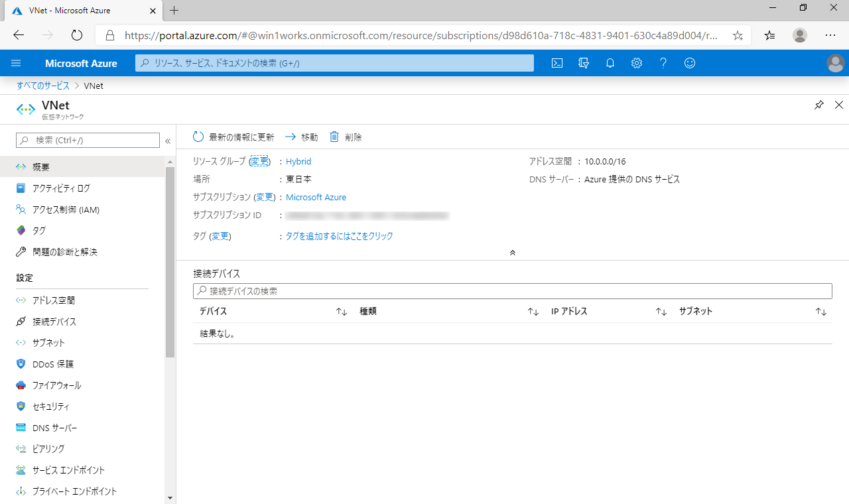Open the Azure portal hamburger menu
849x504 pixels.
point(17,63)
